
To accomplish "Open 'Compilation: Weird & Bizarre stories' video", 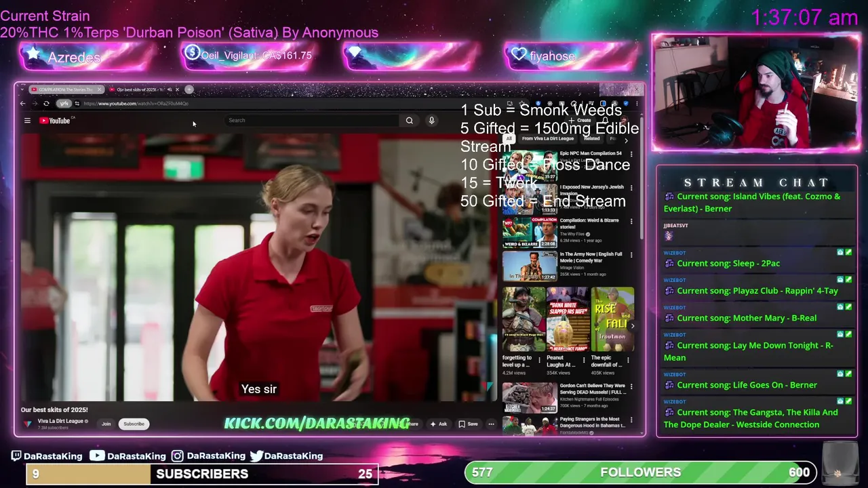I will pos(530,232).
